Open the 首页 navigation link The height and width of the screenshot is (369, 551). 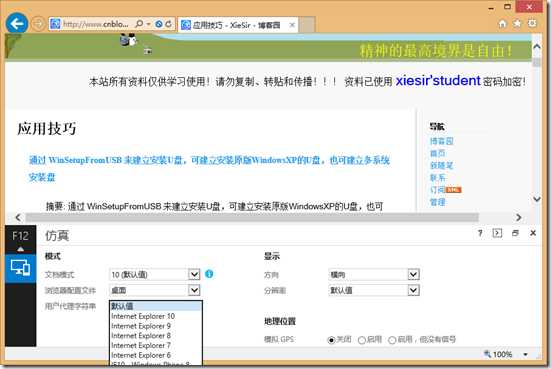tap(437, 153)
